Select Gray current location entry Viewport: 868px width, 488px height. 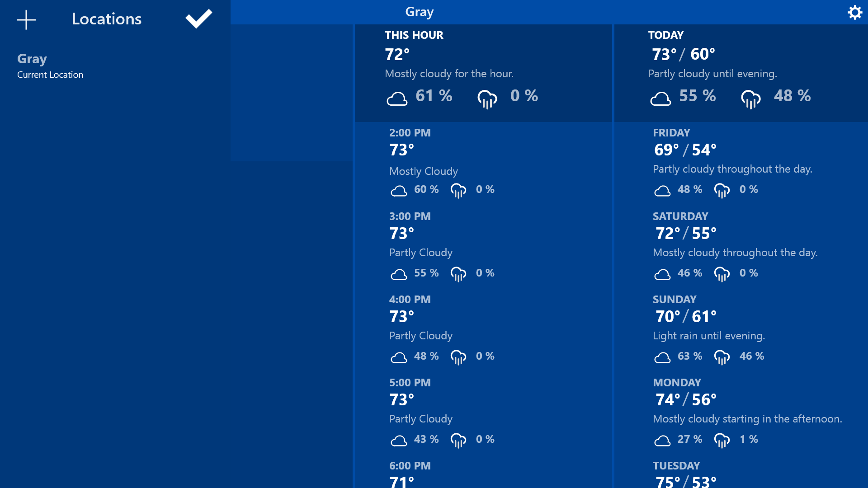[x=50, y=66]
